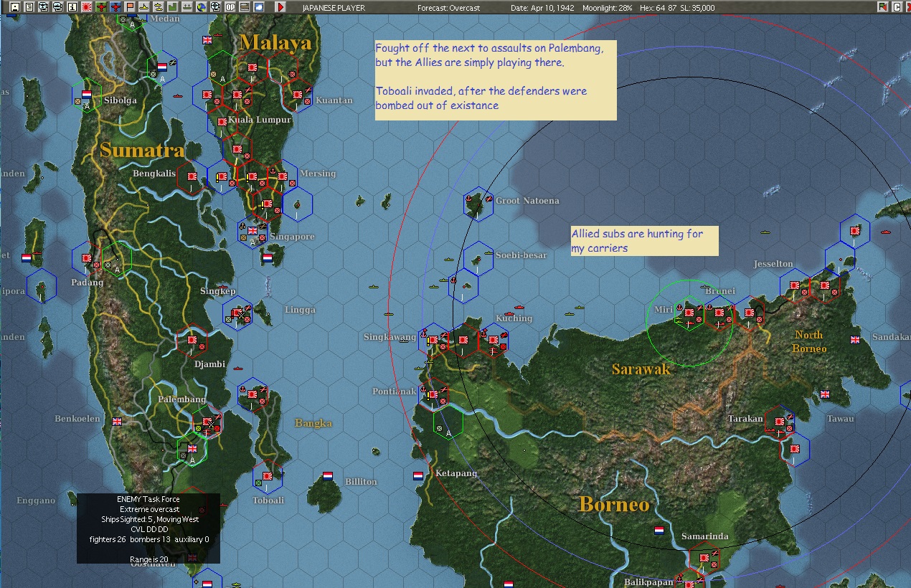Click the info 'i' toolbar icon
The image size is (911, 588).
pyautogui.click(x=72, y=7)
